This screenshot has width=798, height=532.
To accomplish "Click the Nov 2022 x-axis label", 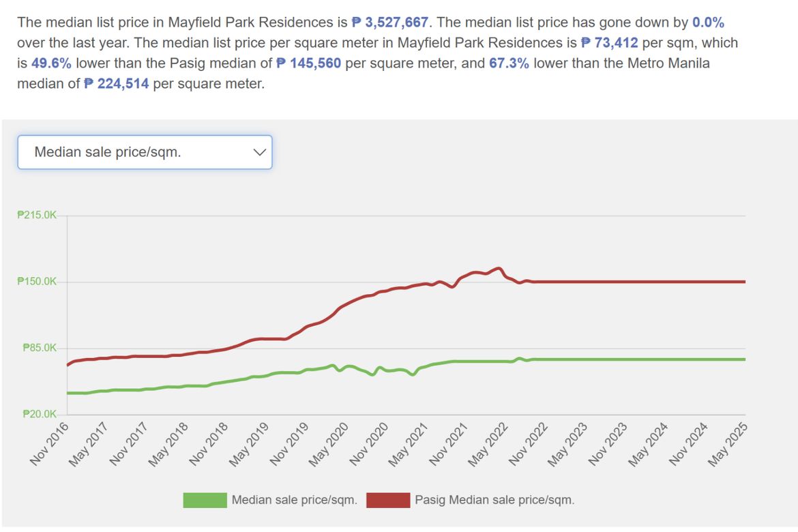I will coord(528,443).
